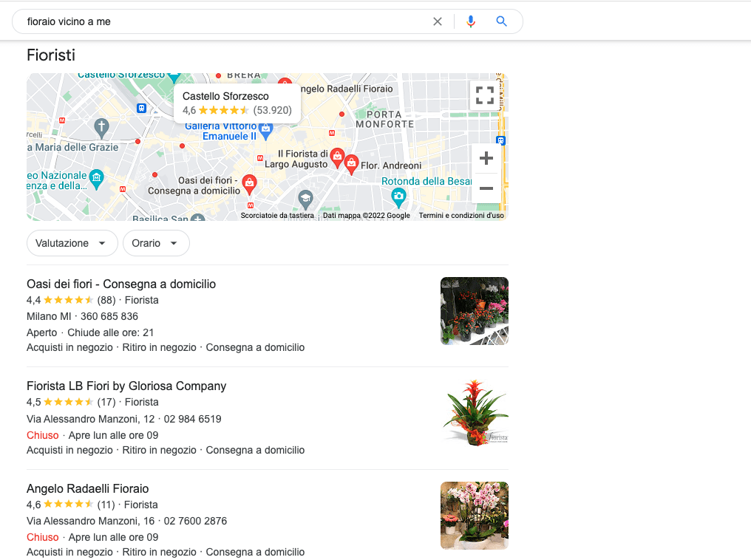Edit the search box text 'fioraio vicino a me'
The image size is (751, 560).
click(69, 21)
